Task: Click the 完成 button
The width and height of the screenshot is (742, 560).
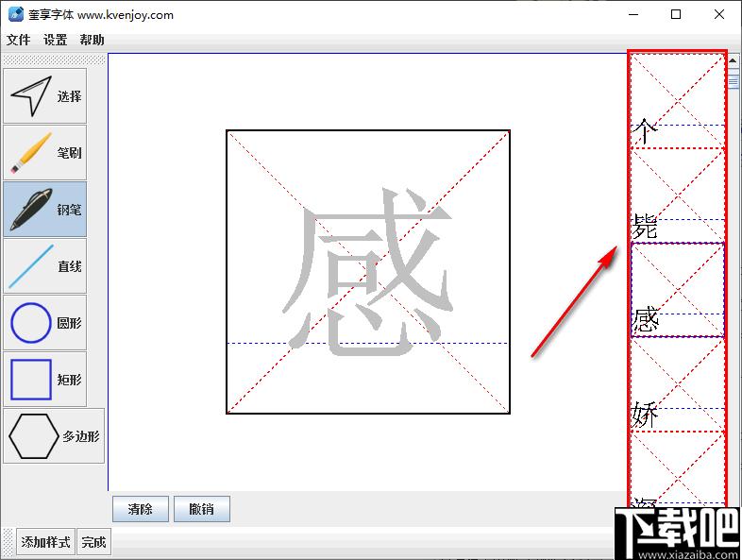Action: pos(93,541)
